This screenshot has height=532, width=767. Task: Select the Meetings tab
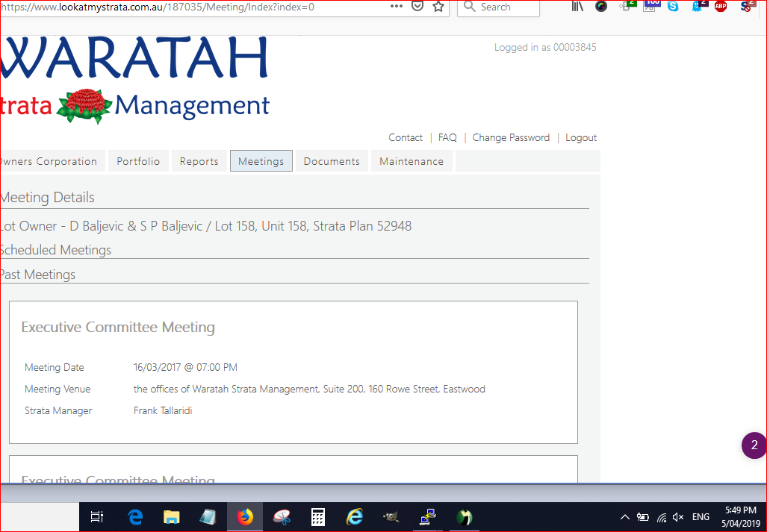coord(261,161)
